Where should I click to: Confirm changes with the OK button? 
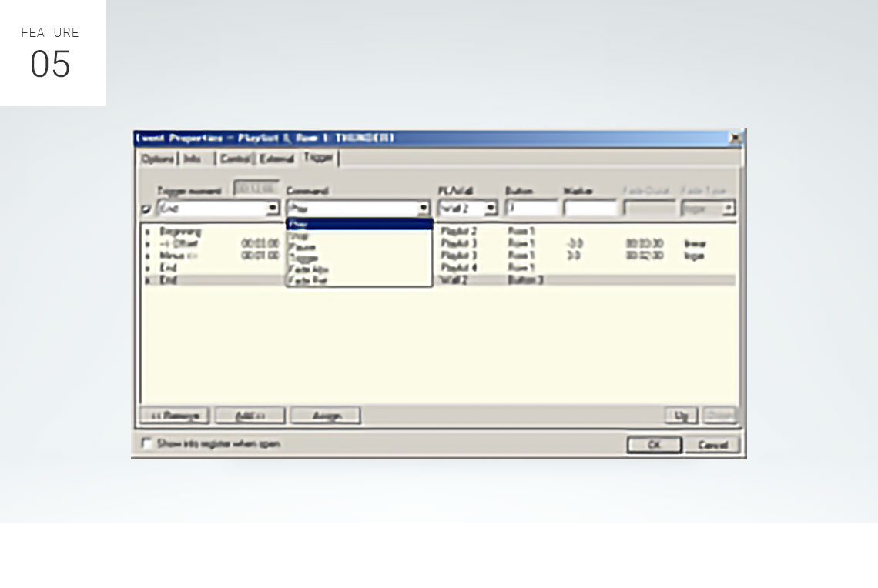click(x=653, y=445)
